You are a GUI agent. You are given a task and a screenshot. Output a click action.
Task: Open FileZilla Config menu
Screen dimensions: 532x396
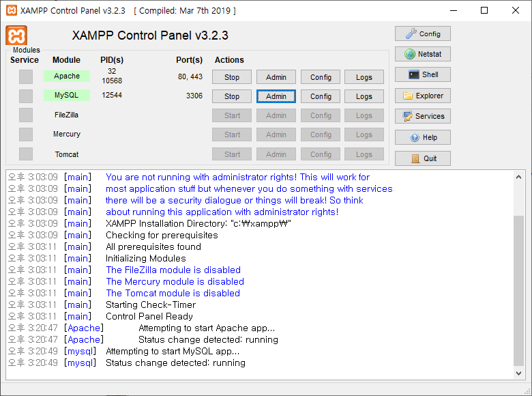coord(321,115)
